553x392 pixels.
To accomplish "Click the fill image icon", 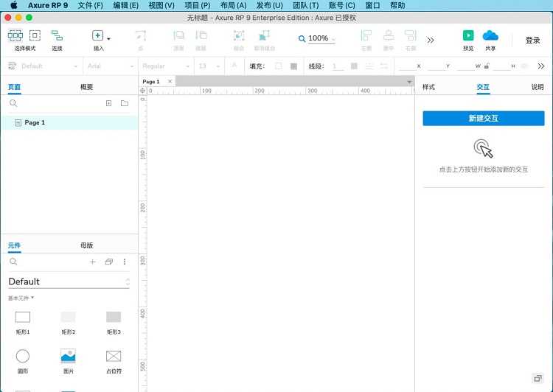I will [293, 66].
